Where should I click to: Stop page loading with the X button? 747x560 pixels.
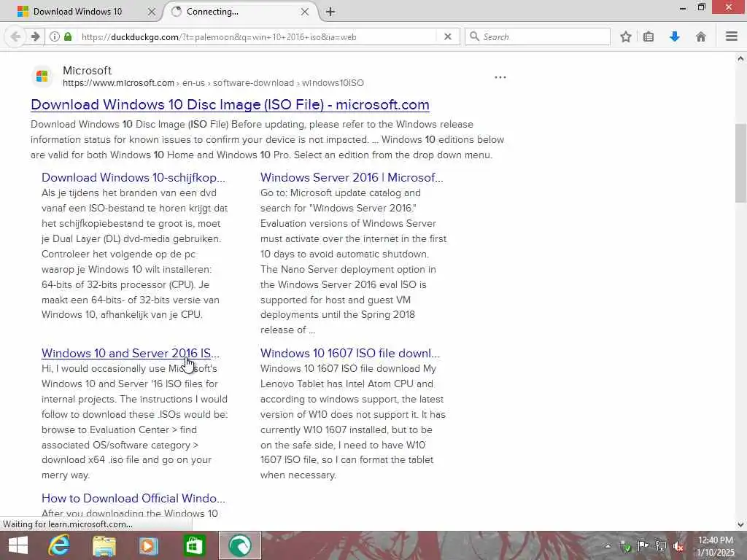coord(448,36)
